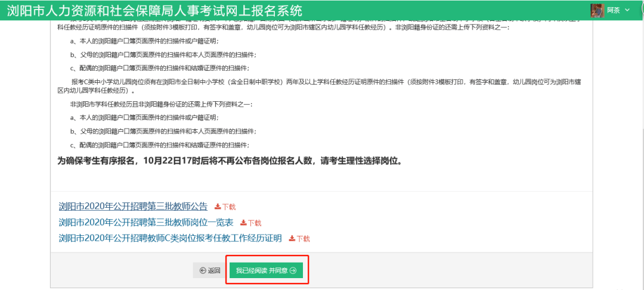Image resolution: width=644 pixels, height=290 pixels.
Task: Click the 下载 text after 任教工作经历证明
Action: coord(304,239)
